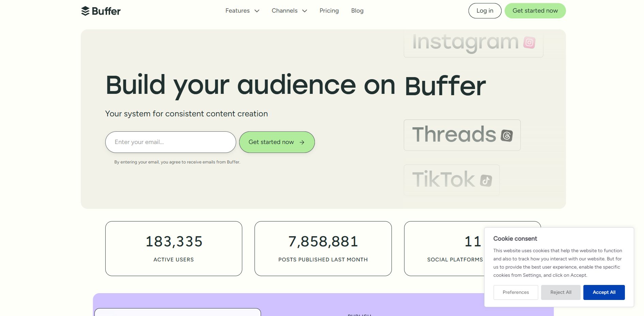Click the Log in button
644x316 pixels.
coord(485,11)
